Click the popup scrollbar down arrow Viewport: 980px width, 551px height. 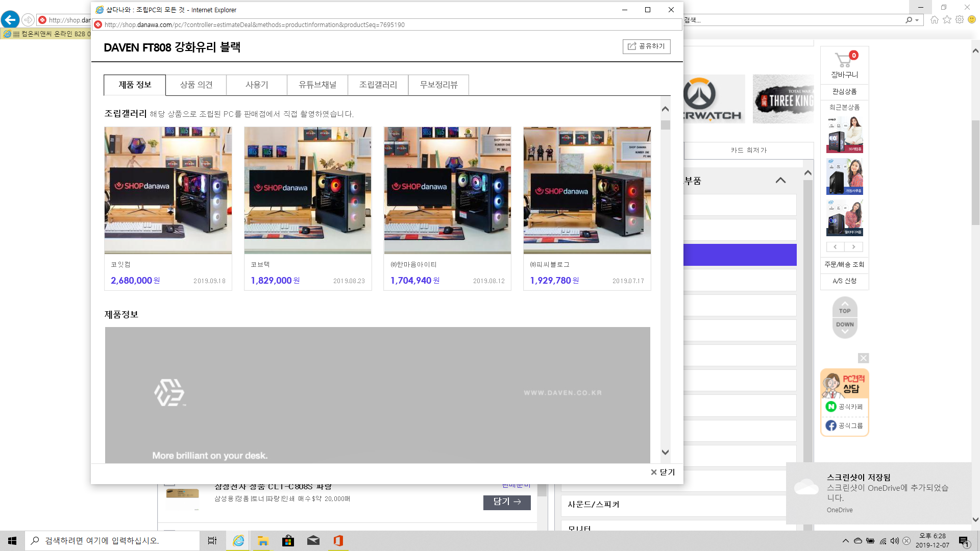[x=665, y=452]
